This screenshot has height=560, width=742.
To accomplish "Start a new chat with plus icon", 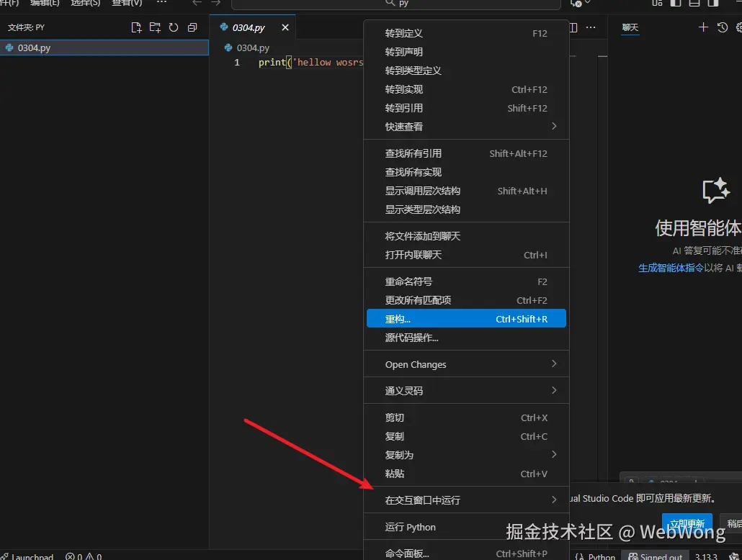I will pyautogui.click(x=703, y=27).
